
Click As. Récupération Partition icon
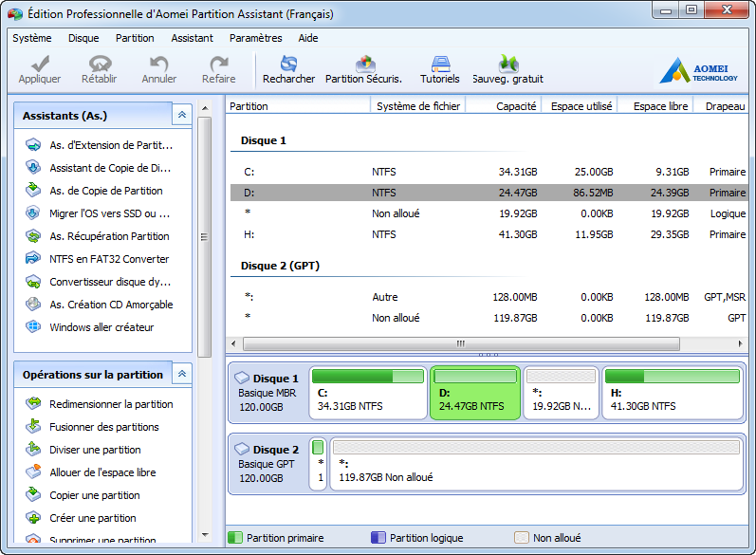tap(33, 236)
